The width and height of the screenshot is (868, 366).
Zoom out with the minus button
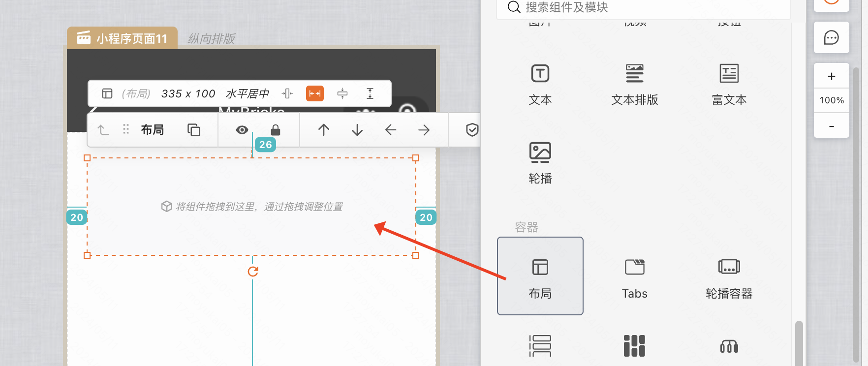point(832,126)
